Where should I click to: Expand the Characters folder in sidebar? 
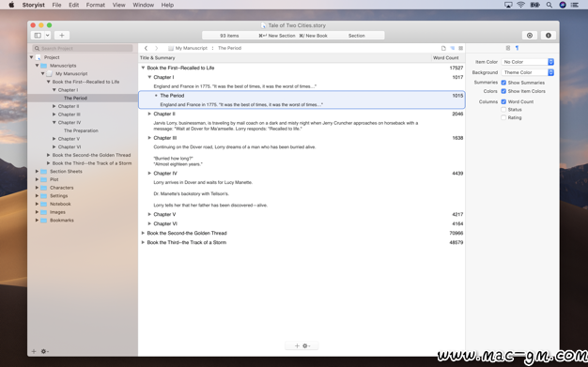[x=38, y=188]
